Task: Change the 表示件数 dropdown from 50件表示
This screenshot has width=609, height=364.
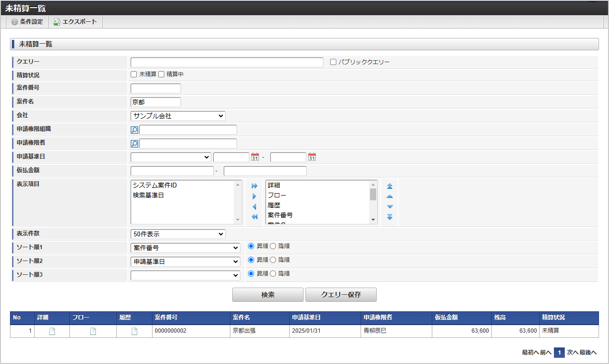Action: [178, 233]
